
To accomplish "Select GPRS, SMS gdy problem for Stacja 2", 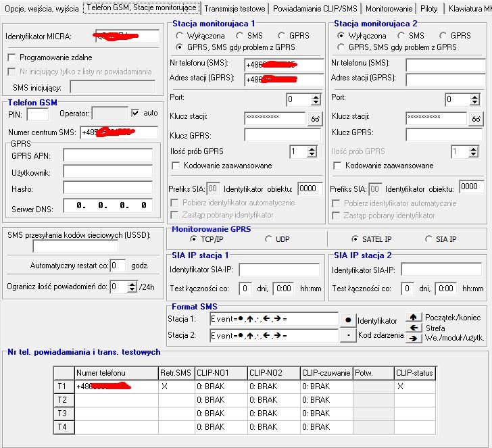I will point(341,47).
